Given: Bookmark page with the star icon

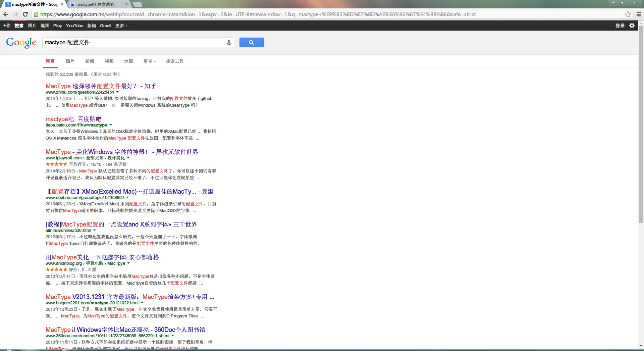Looking at the screenshot, I should 628,14.
